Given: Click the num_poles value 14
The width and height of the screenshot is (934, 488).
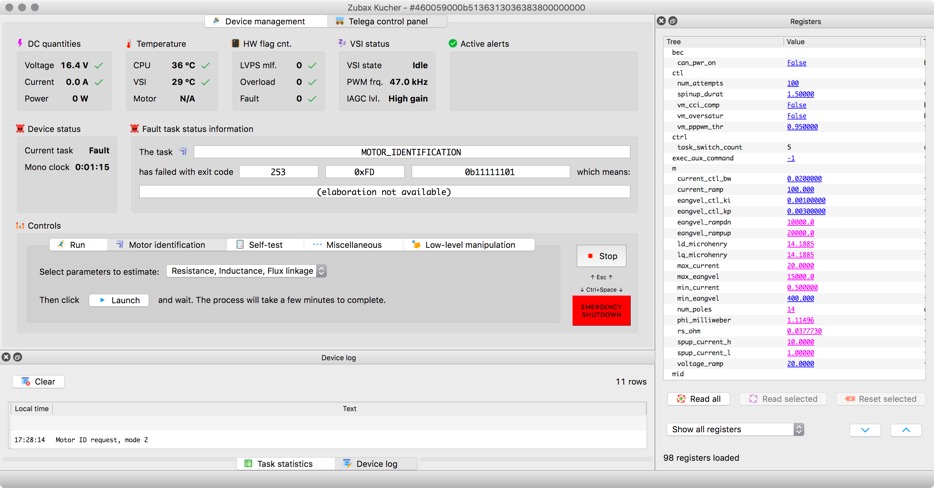Looking at the screenshot, I should point(790,309).
